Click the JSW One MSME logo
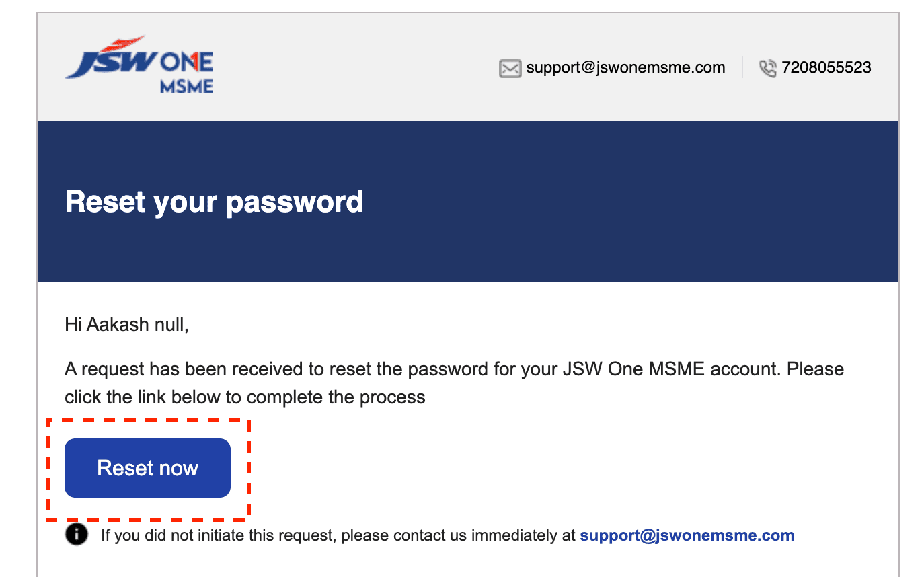The image size is (924, 577). click(139, 65)
